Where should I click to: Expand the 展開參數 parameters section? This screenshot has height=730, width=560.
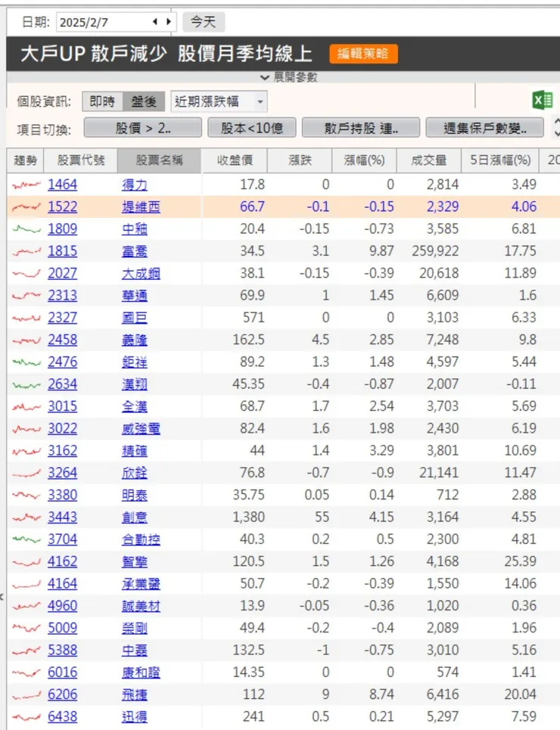pyautogui.click(x=289, y=77)
